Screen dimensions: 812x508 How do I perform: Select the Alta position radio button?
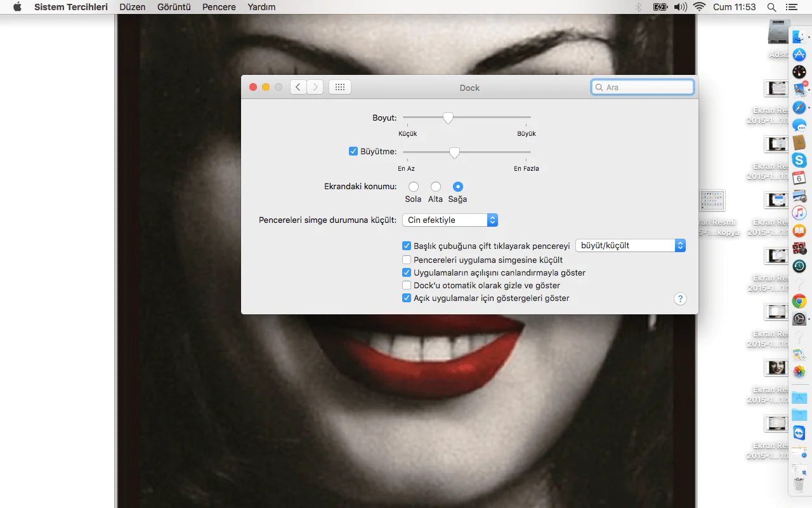[436, 187]
